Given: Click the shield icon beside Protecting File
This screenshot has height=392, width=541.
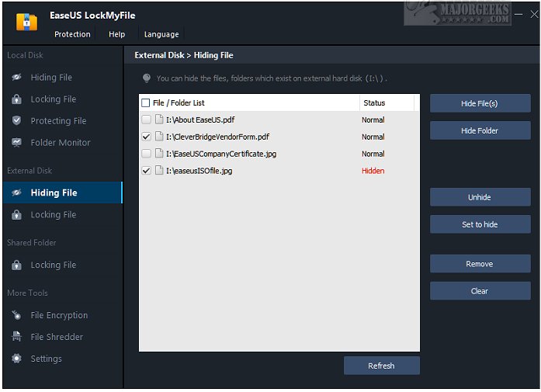Looking at the screenshot, I should tap(16, 120).
